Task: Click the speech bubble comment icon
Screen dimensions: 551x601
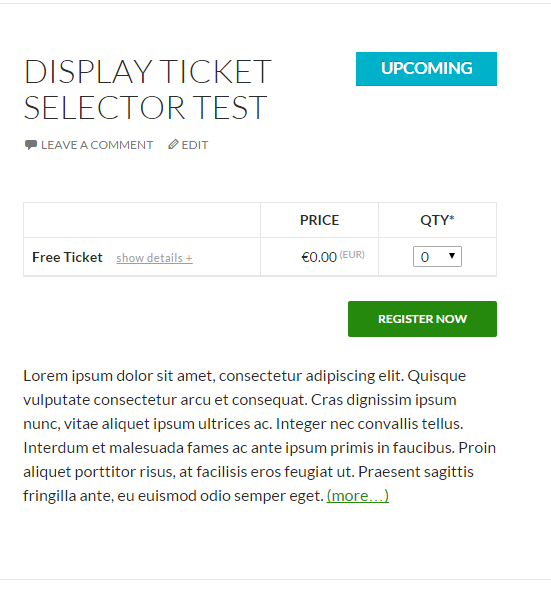Action: click(x=31, y=145)
